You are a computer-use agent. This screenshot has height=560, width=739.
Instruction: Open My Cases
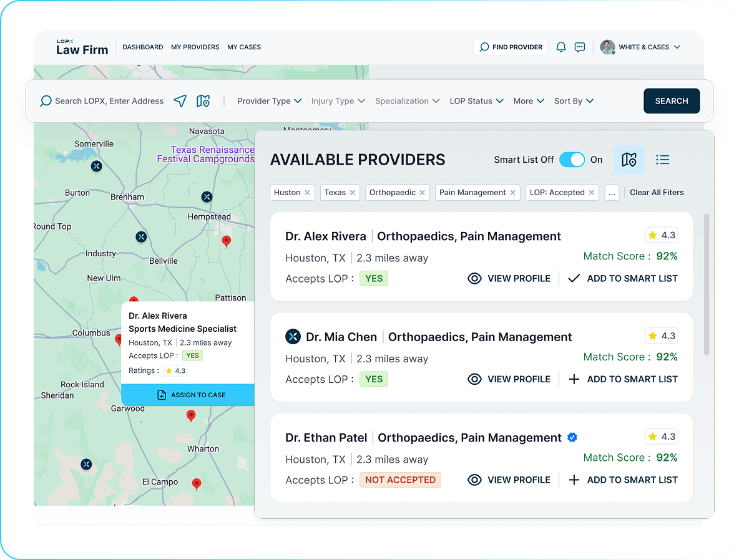244,47
